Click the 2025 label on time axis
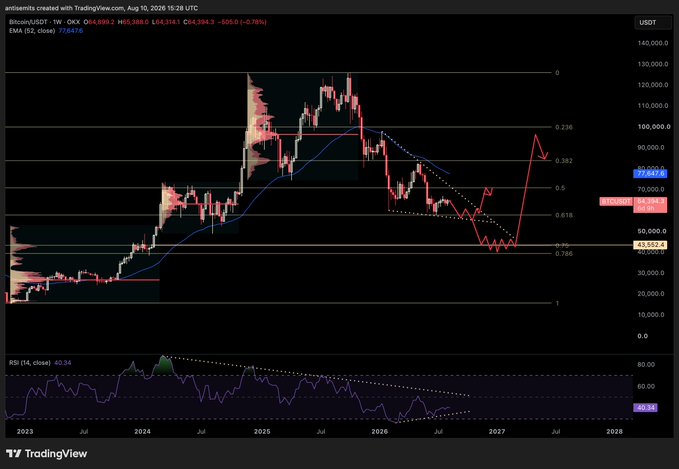 point(262,431)
